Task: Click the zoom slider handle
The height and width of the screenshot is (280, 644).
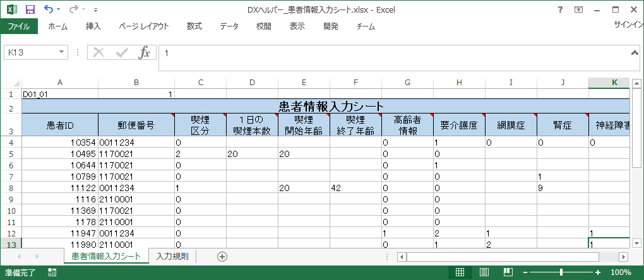Action: (561, 272)
